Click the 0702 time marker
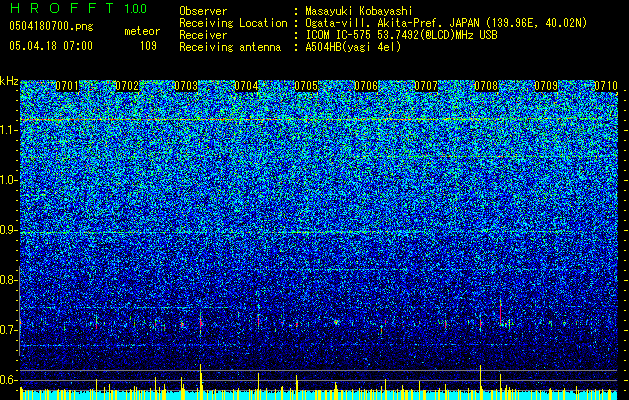Image resolution: width=629 pixels, height=400 pixels. 127,86
